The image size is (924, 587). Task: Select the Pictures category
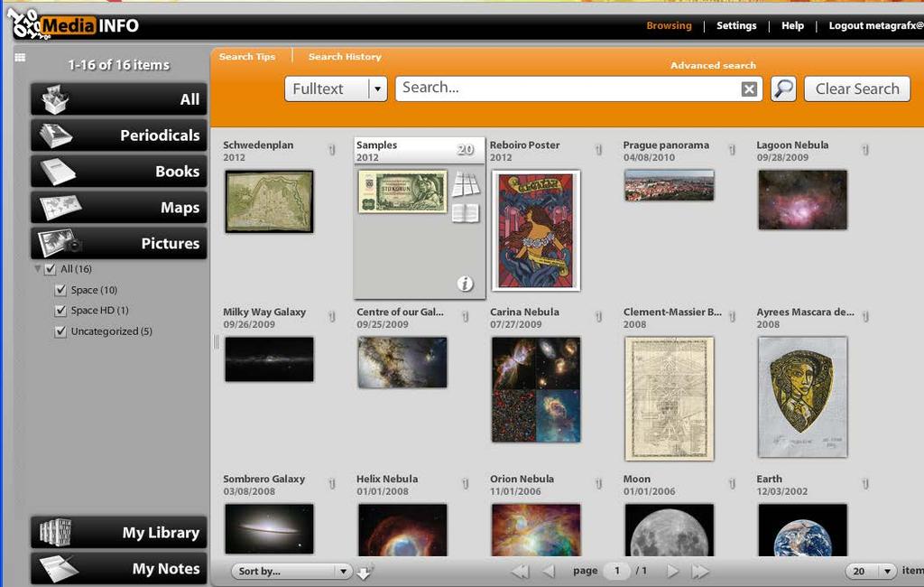pos(119,243)
